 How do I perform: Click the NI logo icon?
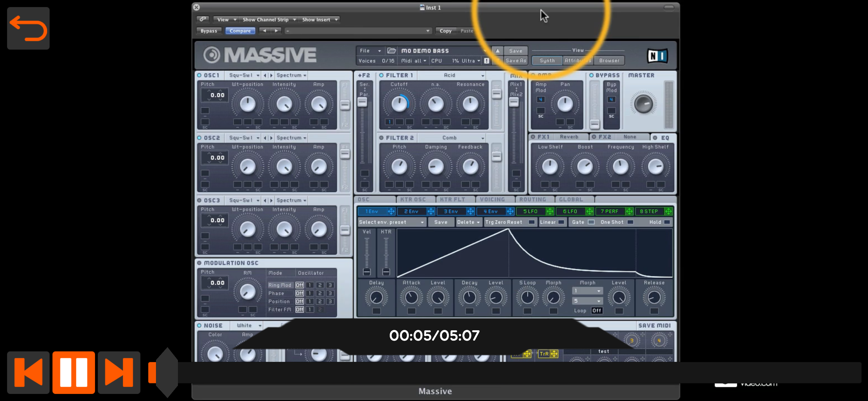coord(657,56)
